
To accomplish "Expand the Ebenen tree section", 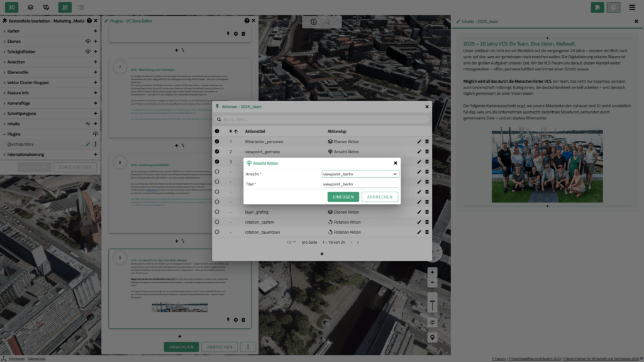I will point(4,41).
